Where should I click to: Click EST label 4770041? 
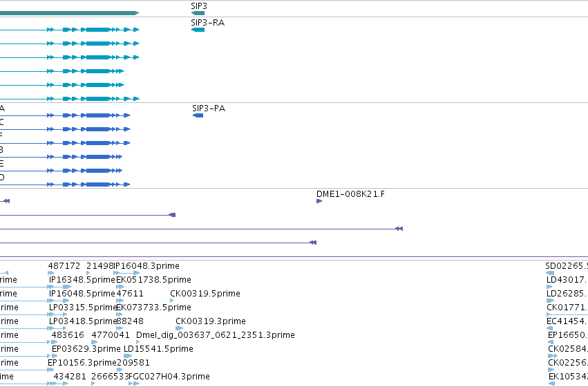point(111,335)
